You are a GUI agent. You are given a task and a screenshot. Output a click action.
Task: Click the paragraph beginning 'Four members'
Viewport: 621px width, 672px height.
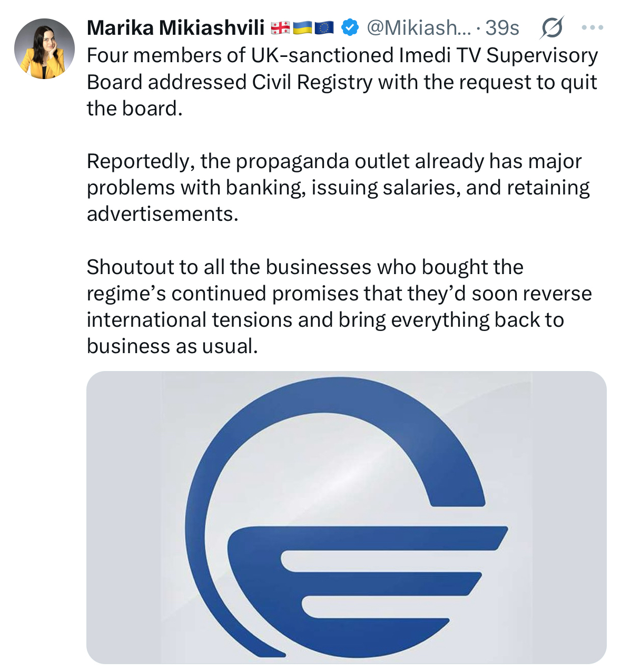click(342, 82)
